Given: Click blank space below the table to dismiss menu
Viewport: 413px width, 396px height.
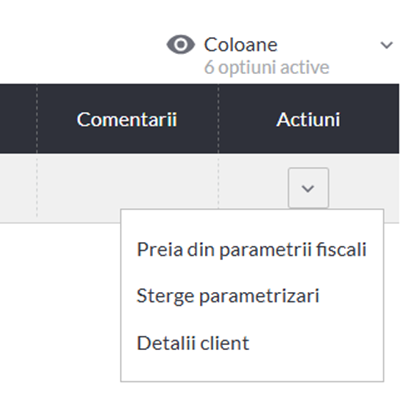Looking at the screenshot, I should [60, 300].
